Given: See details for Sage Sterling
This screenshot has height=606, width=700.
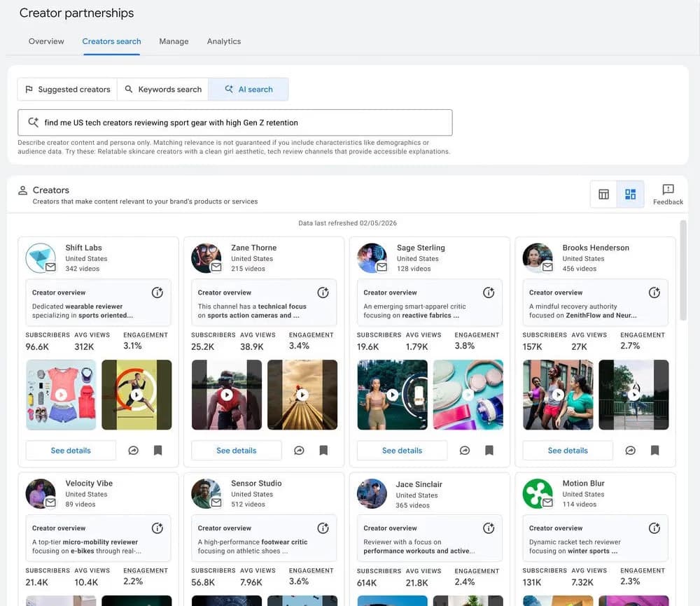Looking at the screenshot, I should 402,450.
